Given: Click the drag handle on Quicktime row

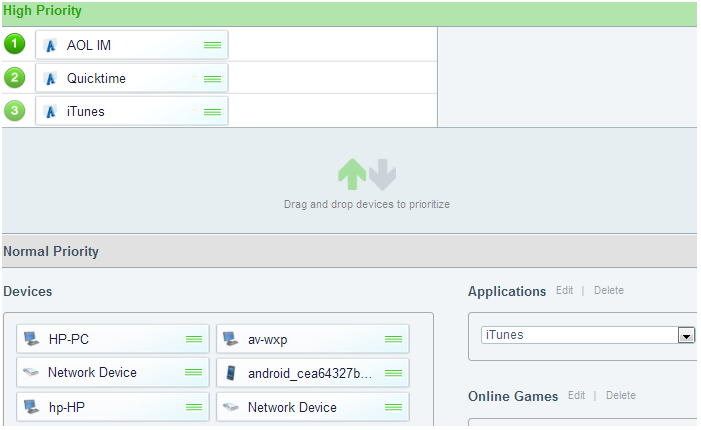Looking at the screenshot, I should pyautogui.click(x=212, y=78).
